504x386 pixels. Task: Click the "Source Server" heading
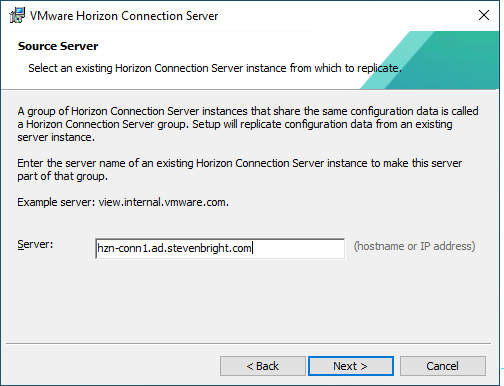pos(58,46)
